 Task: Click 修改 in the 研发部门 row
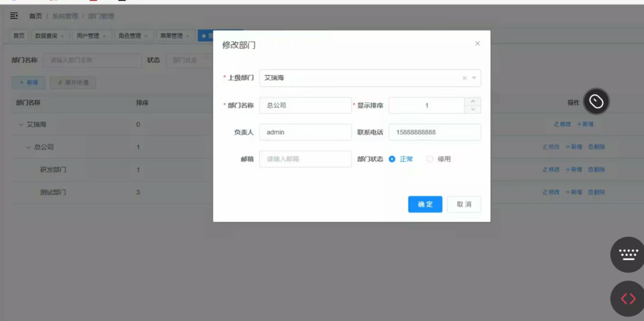551,170
